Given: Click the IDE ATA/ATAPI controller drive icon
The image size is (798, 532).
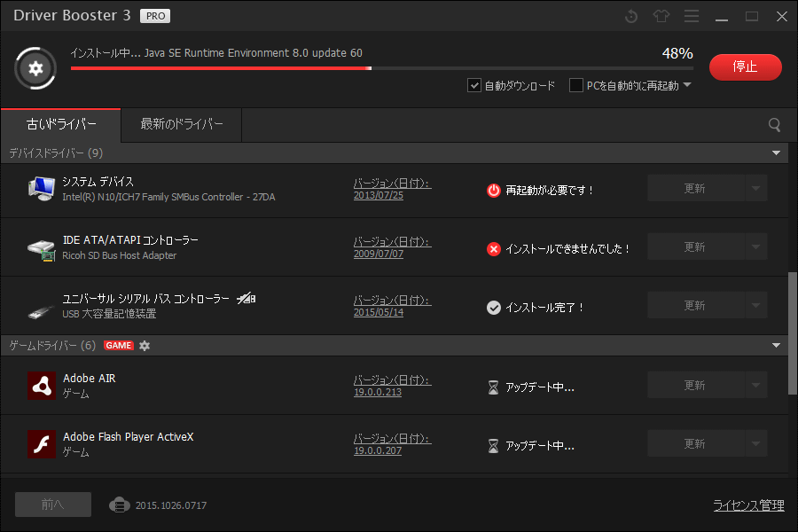Looking at the screenshot, I should (41, 250).
